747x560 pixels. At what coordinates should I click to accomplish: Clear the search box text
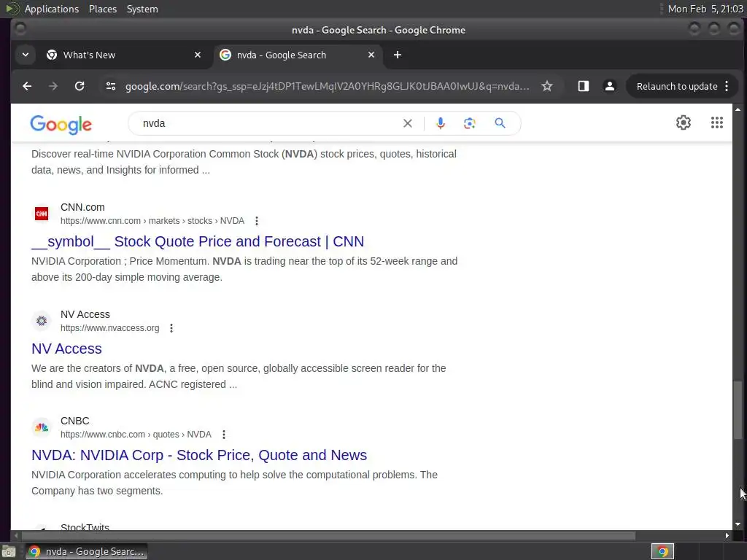click(x=407, y=123)
